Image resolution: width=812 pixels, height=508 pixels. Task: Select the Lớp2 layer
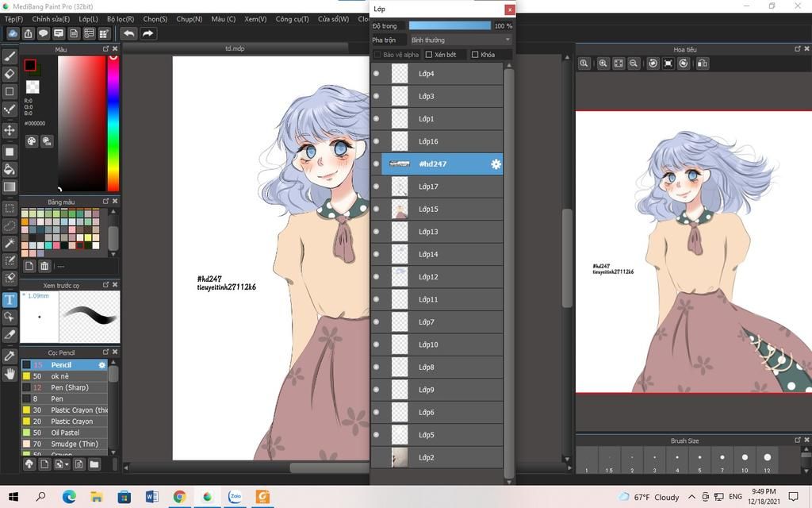[x=442, y=457]
